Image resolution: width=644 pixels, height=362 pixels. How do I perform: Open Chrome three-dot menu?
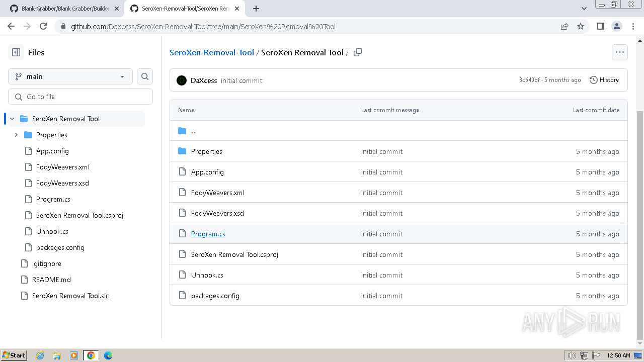click(632, 26)
